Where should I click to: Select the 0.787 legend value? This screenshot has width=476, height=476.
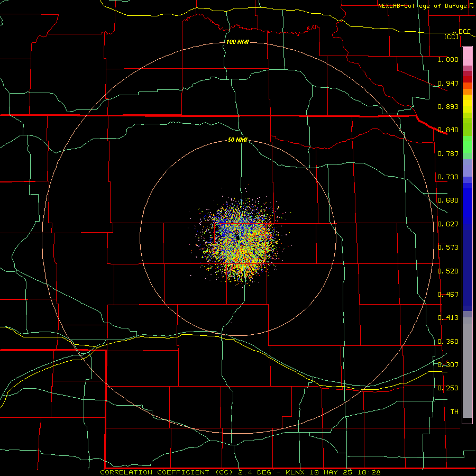pos(448,153)
